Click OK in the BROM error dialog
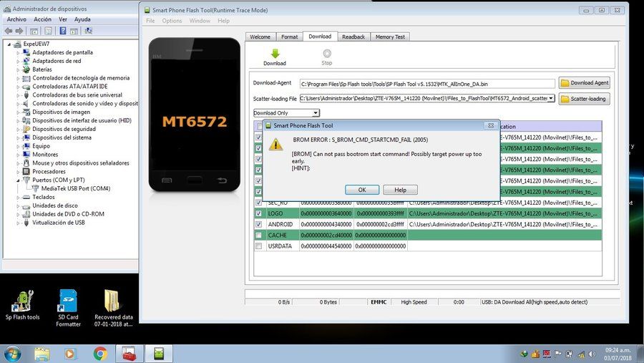 362,190
